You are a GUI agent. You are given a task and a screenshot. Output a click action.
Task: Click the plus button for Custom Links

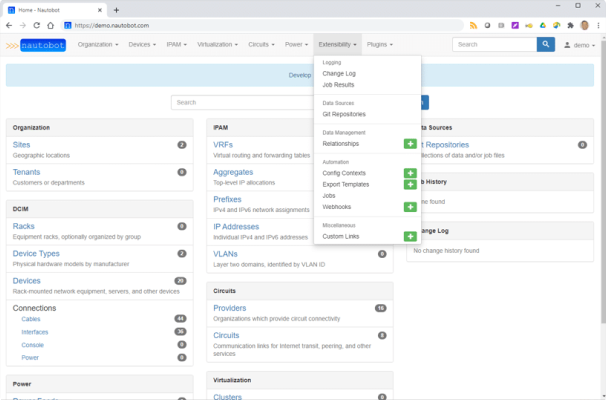pyautogui.click(x=410, y=236)
